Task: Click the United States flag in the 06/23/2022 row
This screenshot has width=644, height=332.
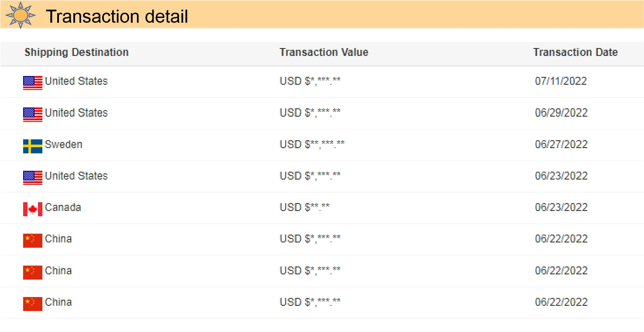Action: coord(33,178)
